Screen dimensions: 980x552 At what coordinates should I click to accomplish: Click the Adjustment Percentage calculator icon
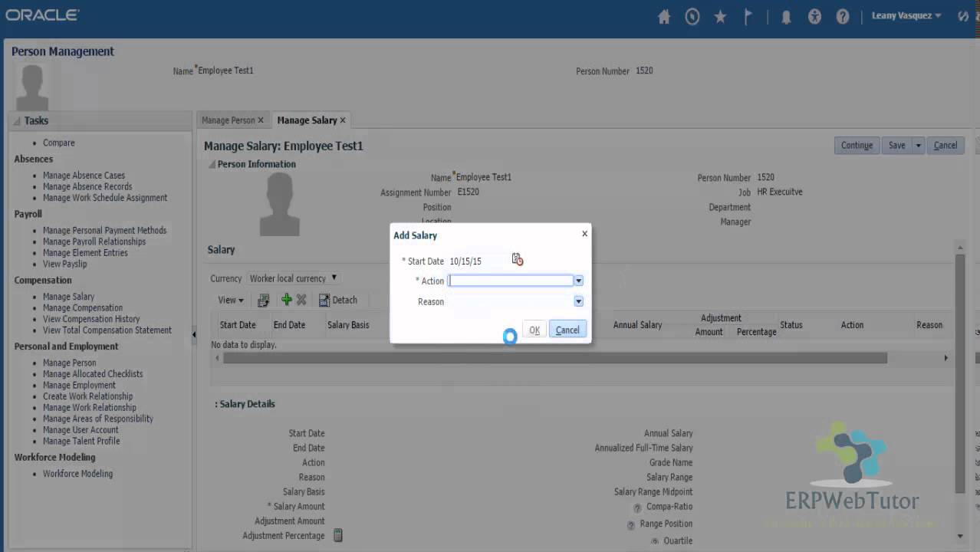click(x=338, y=535)
